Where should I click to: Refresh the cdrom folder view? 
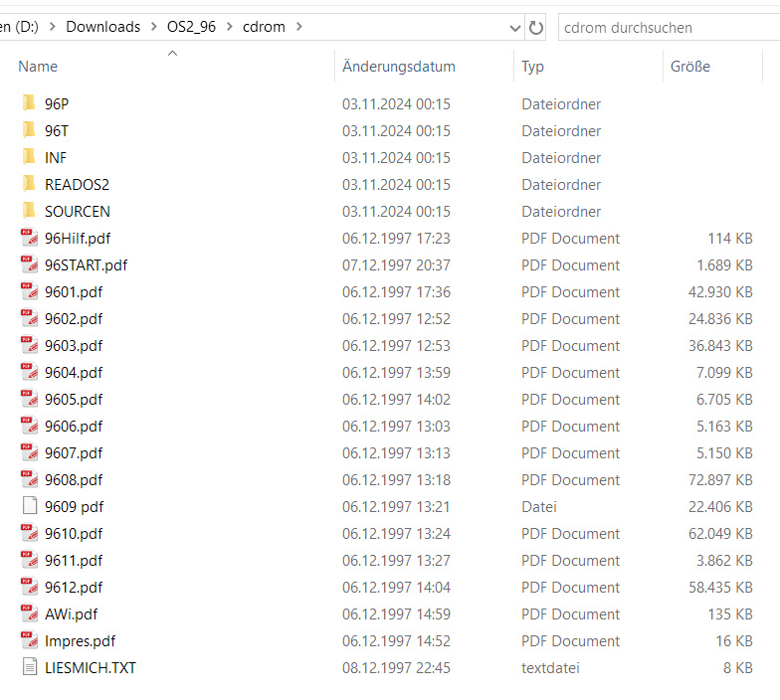click(535, 28)
